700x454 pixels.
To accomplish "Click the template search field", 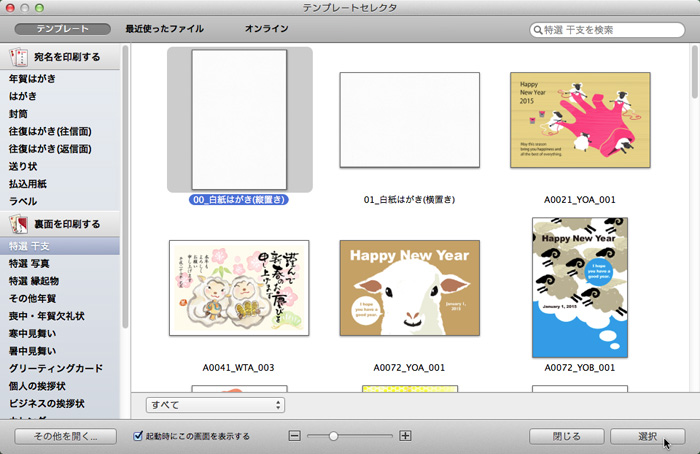I will coord(612,30).
